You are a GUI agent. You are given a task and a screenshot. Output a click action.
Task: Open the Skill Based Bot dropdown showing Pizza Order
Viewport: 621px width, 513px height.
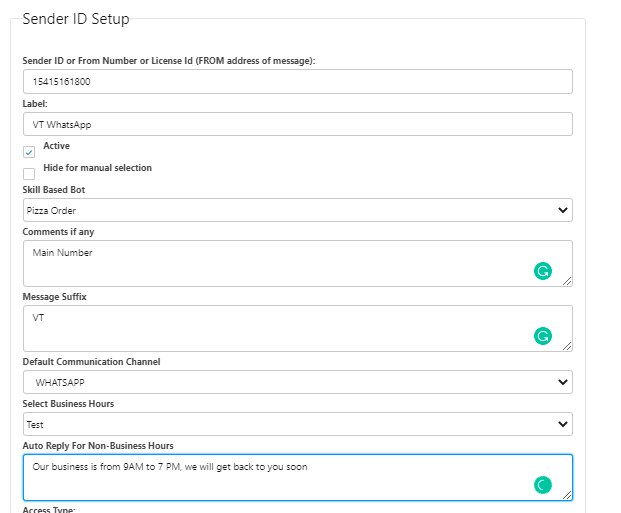[297, 210]
